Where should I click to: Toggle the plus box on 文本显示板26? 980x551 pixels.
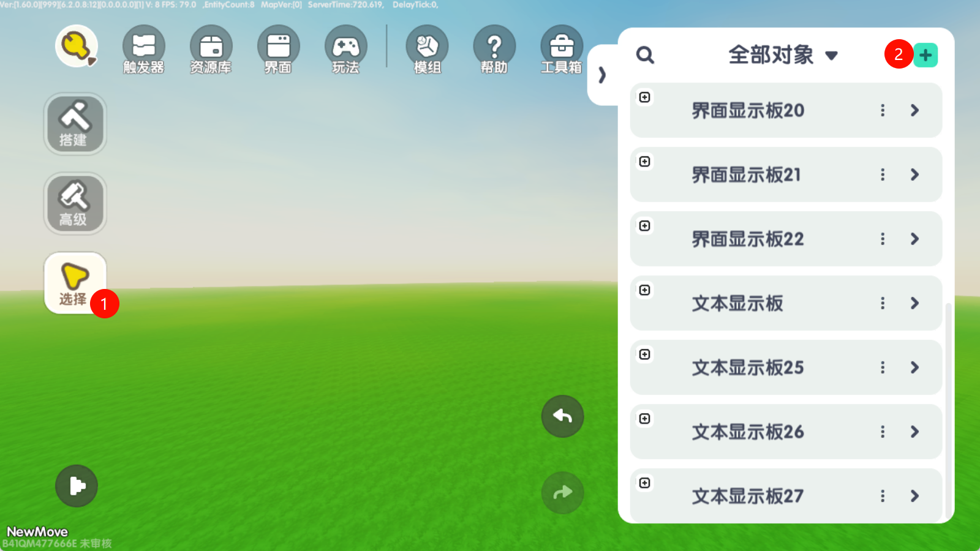[644, 419]
